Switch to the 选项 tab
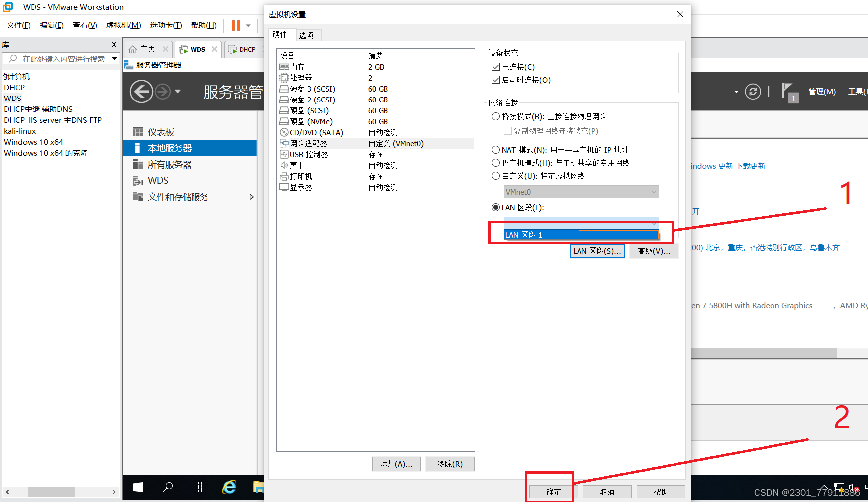 (306, 35)
